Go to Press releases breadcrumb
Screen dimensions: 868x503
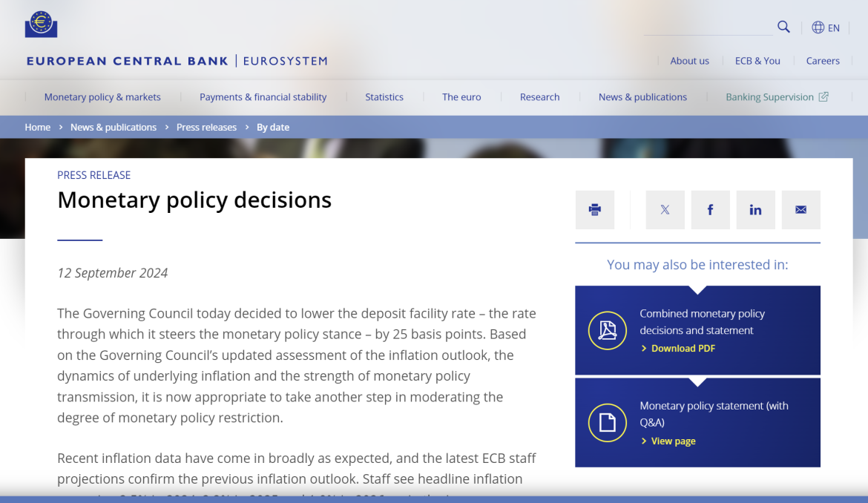tap(206, 128)
